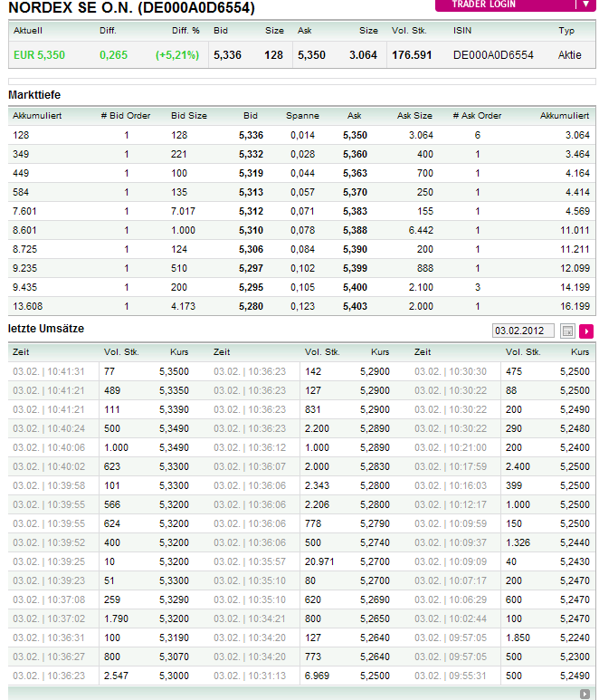599x700 pixels.
Task: Focus the date field showing 03.02.2012
Action: (523, 331)
